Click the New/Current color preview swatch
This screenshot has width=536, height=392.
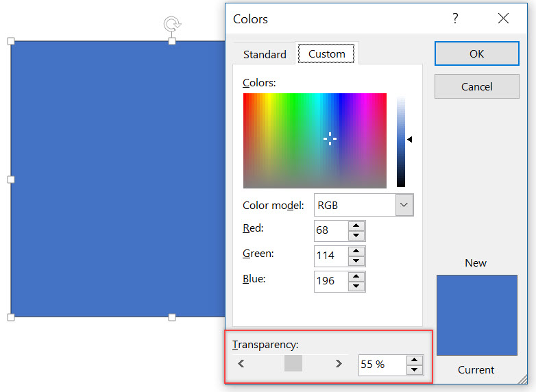pos(477,315)
